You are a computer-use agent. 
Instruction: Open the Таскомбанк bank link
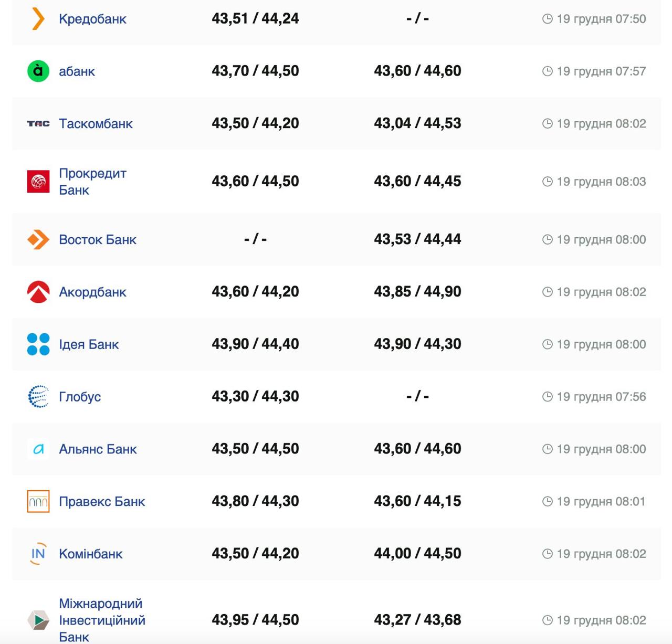tap(96, 124)
